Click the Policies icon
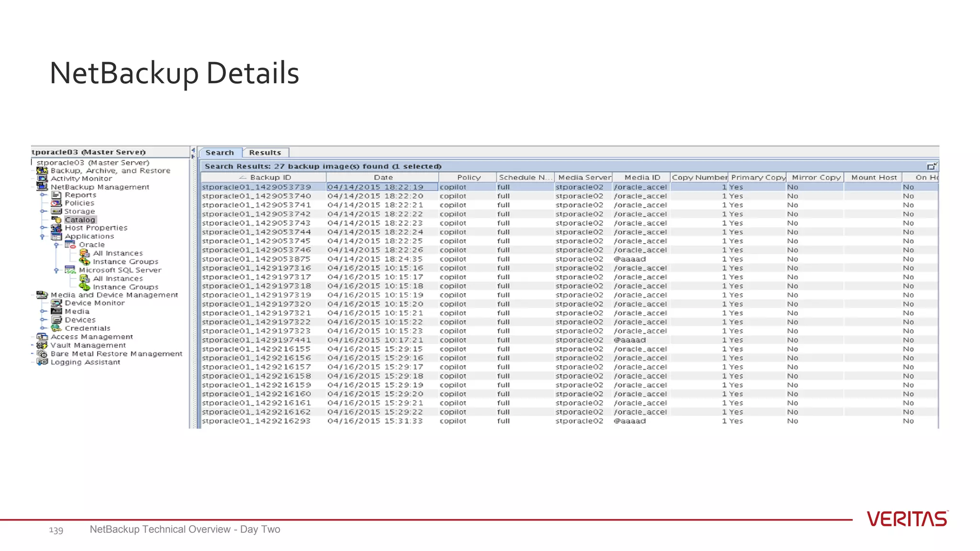 coord(56,203)
